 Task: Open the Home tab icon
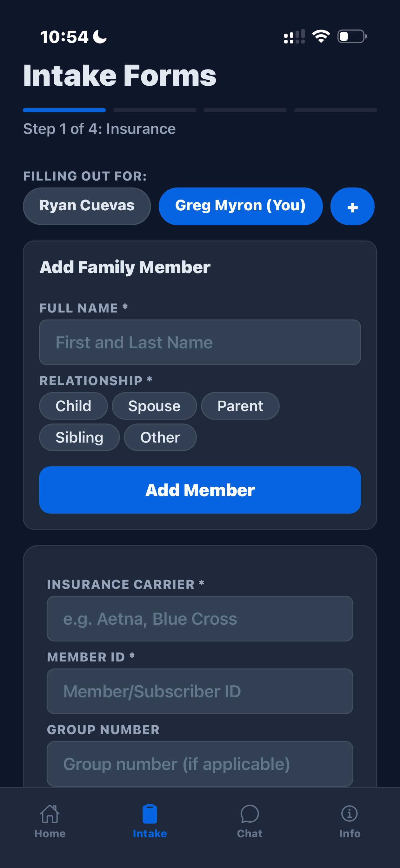(50, 815)
